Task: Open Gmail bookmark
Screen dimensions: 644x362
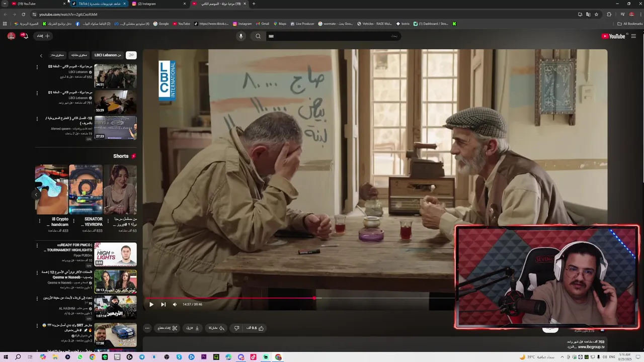Action: click(262, 24)
